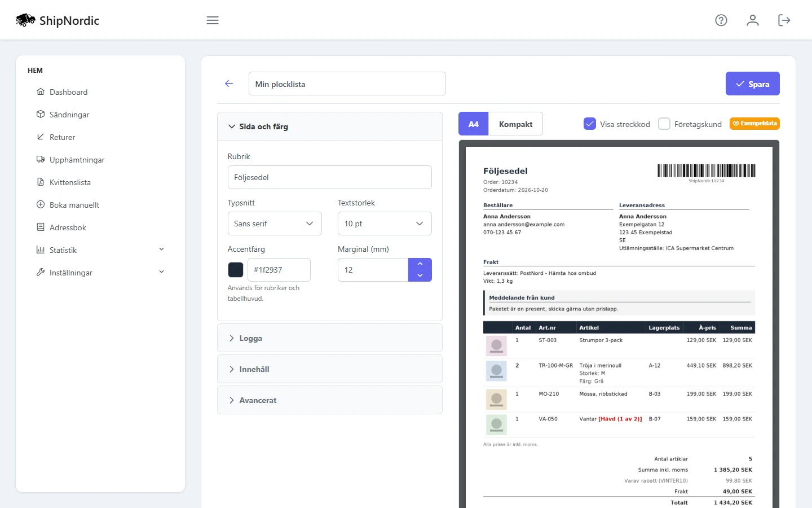Open the user profile icon
The image size is (812, 508).
(x=752, y=20)
